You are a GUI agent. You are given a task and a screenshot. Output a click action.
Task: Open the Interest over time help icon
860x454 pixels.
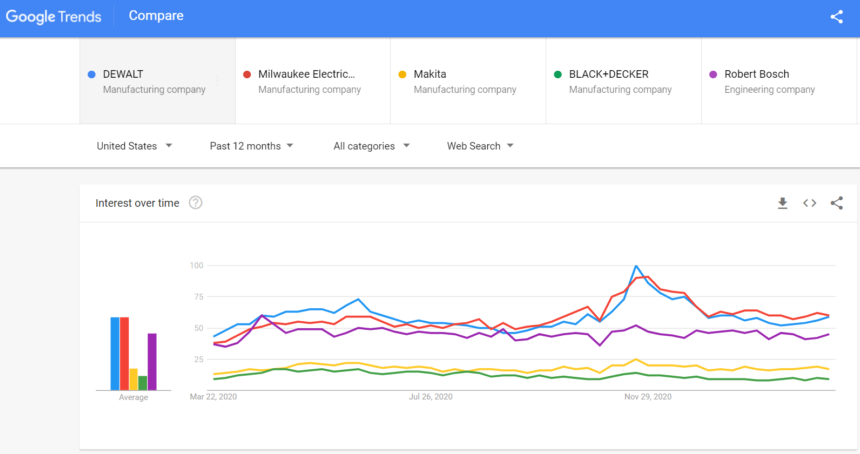tap(196, 203)
